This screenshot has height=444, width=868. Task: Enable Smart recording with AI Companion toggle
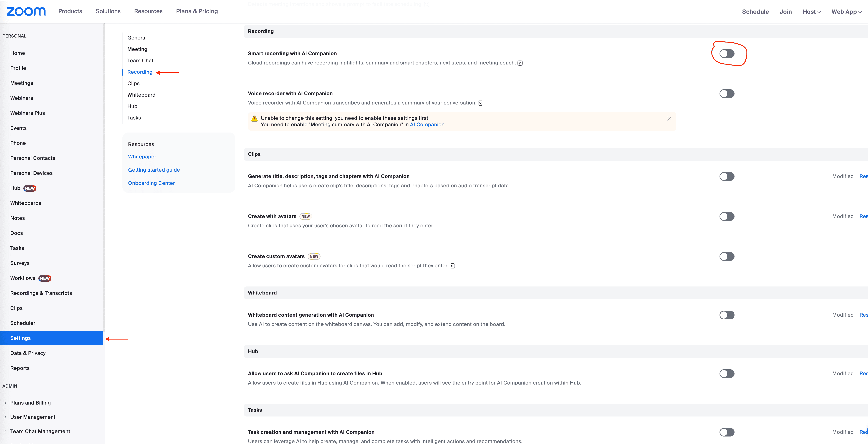[x=726, y=54]
